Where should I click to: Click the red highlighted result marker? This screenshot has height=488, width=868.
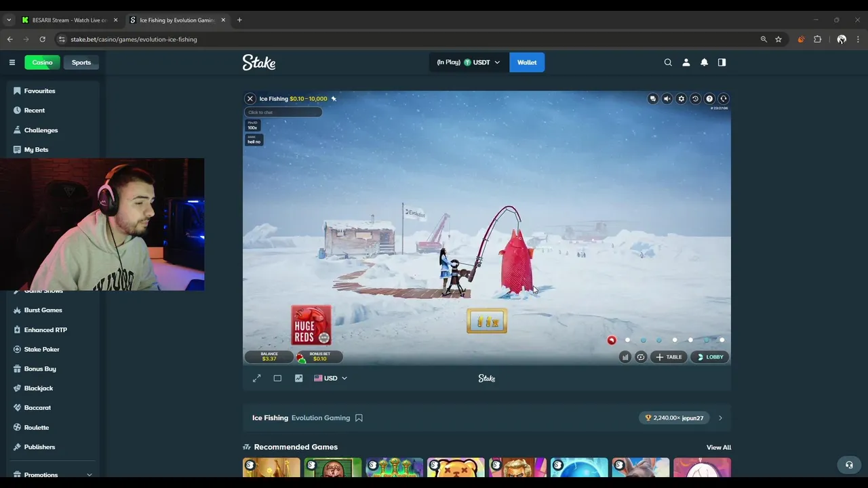[x=612, y=340]
